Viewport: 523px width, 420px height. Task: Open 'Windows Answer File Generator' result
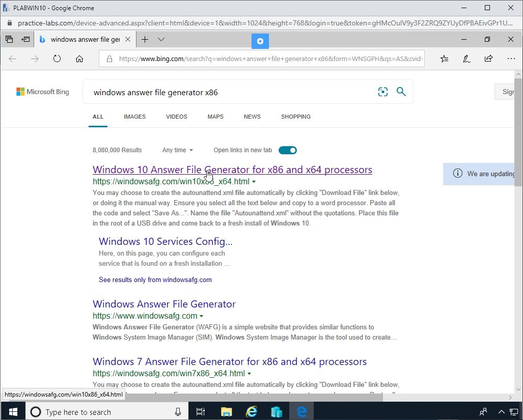(x=164, y=304)
